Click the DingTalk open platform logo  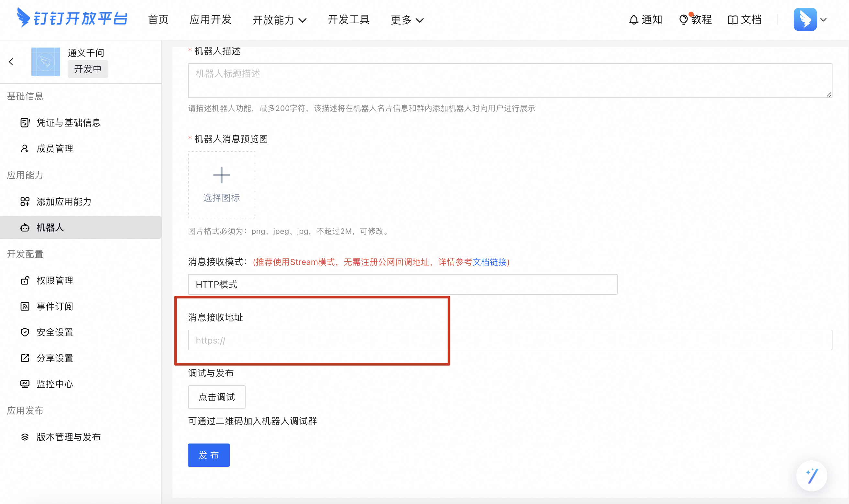click(72, 18)
